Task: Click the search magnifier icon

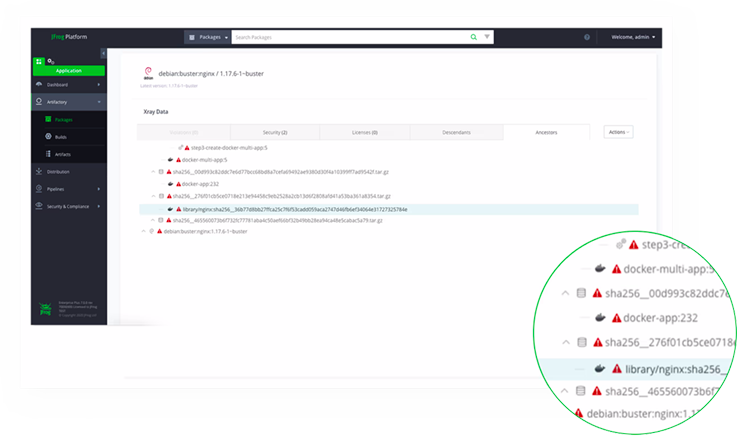Action: (474, 37)
